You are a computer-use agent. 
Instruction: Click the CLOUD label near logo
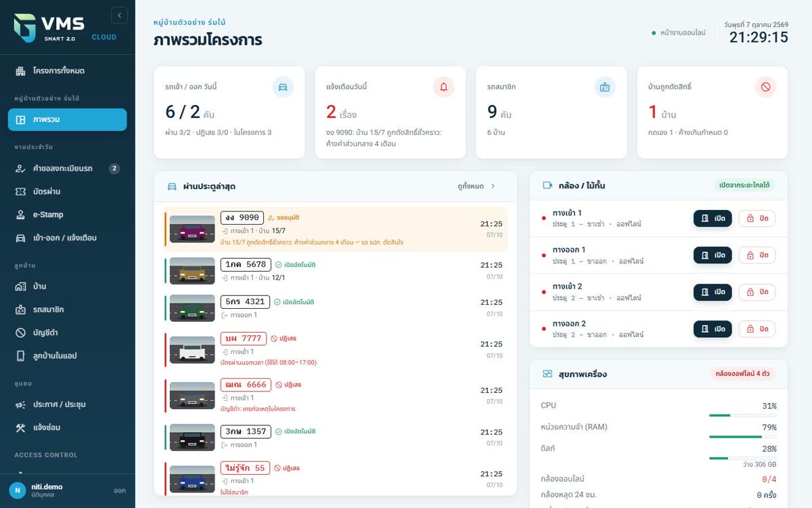[x=104, y=37]
